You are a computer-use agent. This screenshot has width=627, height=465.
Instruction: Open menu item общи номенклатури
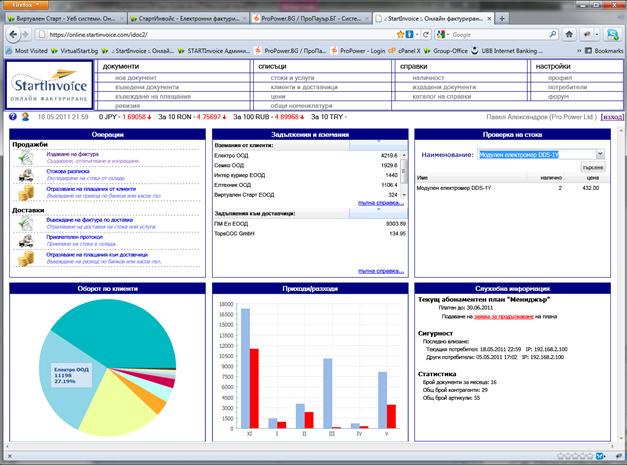point(301,106)
